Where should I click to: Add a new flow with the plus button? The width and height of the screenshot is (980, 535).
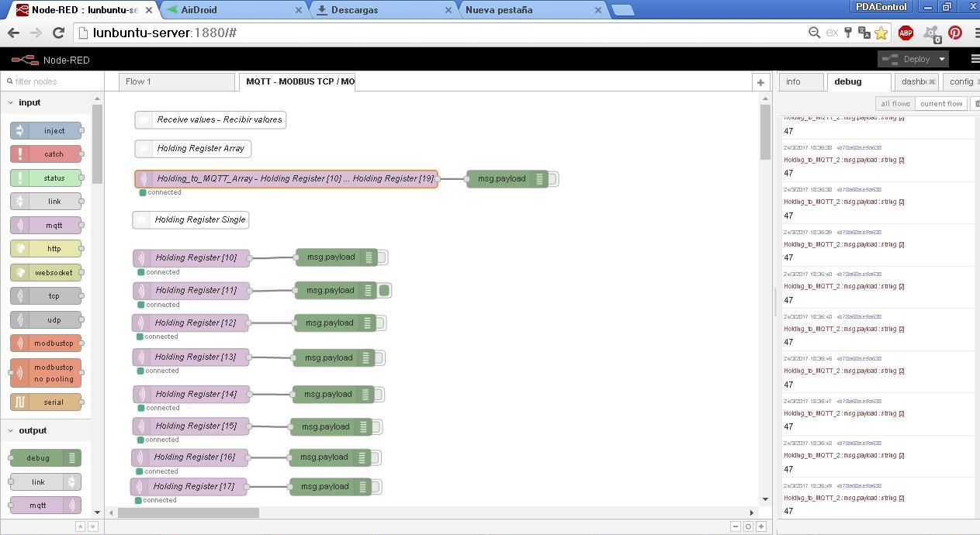coord(760,81)
